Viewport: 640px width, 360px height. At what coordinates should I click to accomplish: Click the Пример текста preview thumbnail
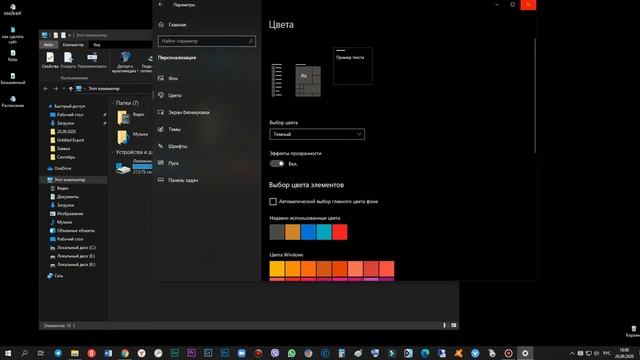[x=353, y=66]
